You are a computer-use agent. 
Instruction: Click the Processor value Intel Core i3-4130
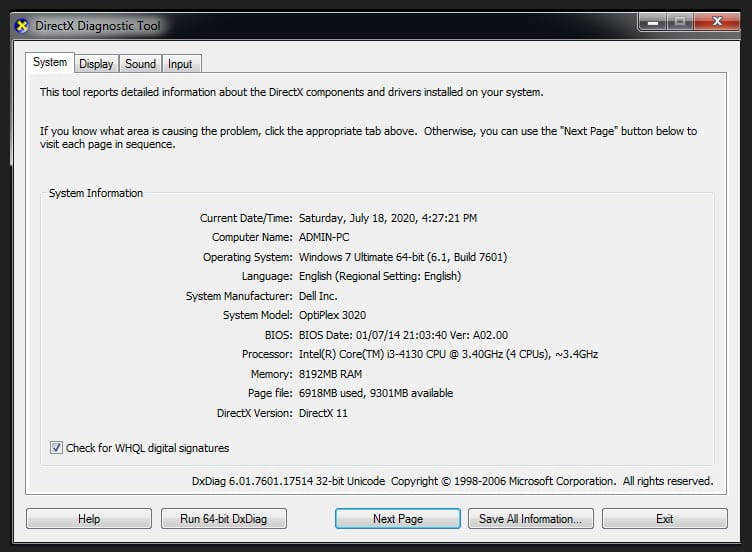pos(448,354)
